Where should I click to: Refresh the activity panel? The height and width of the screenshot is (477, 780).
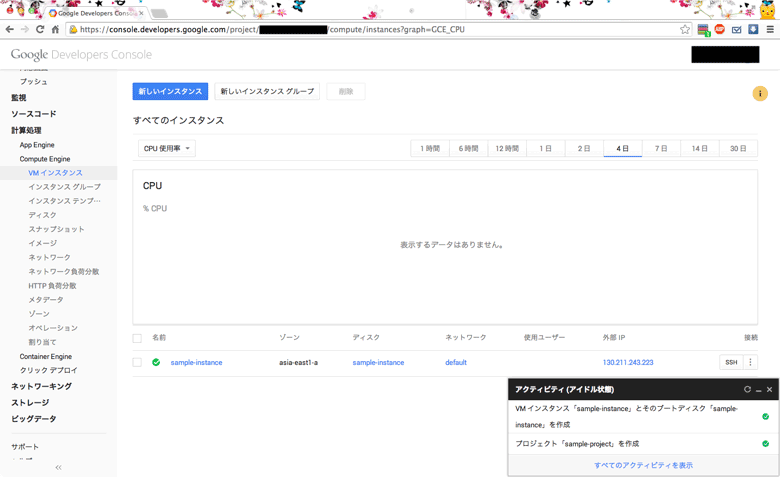point(747,389)
